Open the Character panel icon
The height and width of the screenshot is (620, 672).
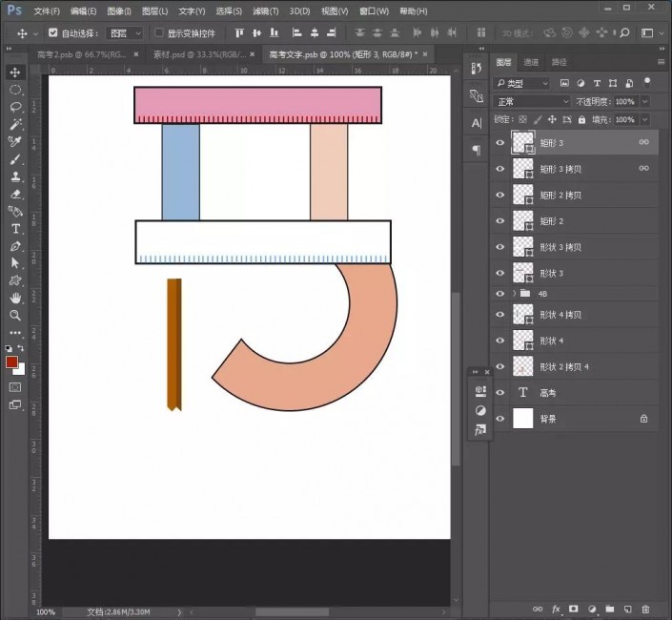pos(477,123)
